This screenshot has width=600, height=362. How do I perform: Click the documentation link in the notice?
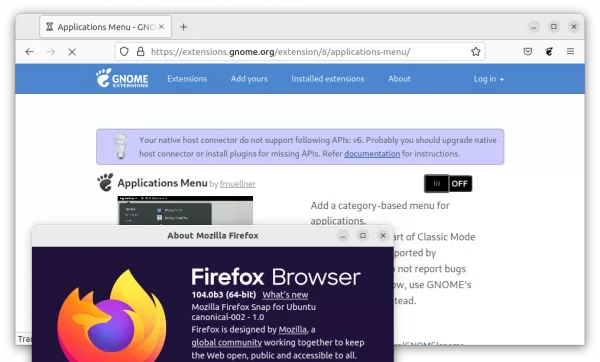(x=372, y=154)
